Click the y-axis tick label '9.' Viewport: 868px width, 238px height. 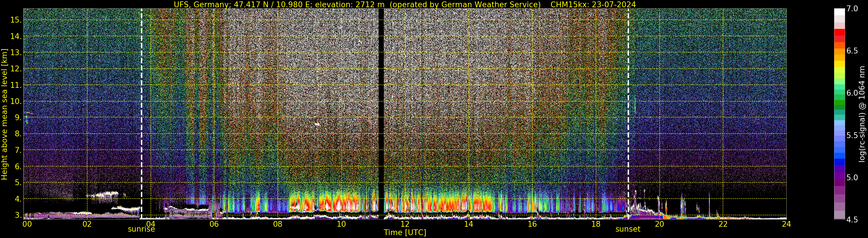18,118
